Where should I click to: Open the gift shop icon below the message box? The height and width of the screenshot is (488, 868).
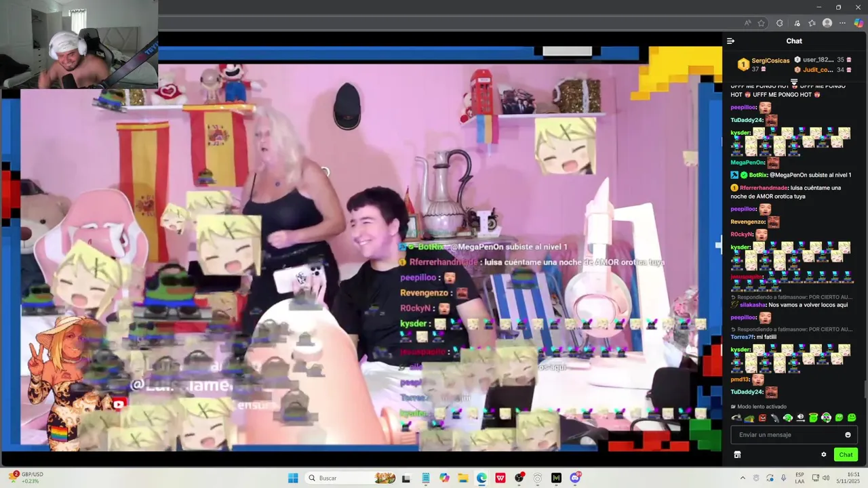point(737,455)
